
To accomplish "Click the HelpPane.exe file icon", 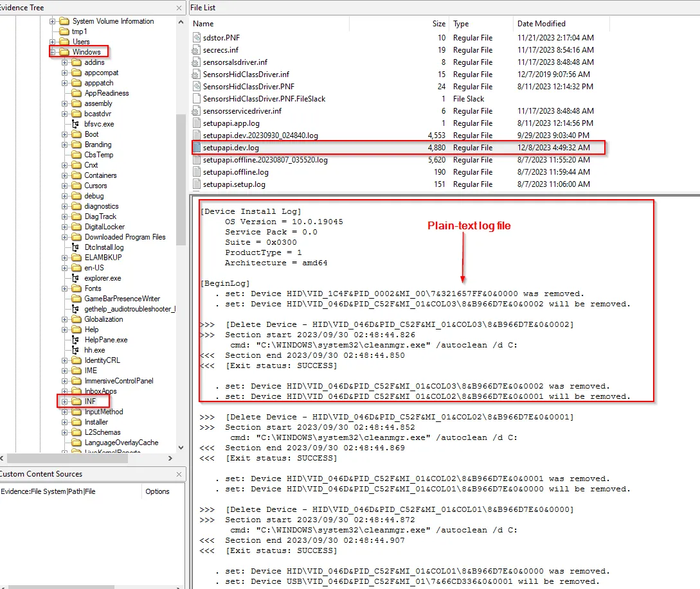I will tap(76, 340).
